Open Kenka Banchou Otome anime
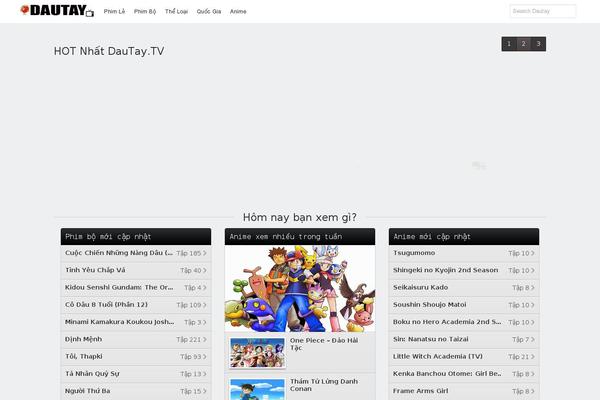This screenshot has width=600, height=400. click(447, 373)
